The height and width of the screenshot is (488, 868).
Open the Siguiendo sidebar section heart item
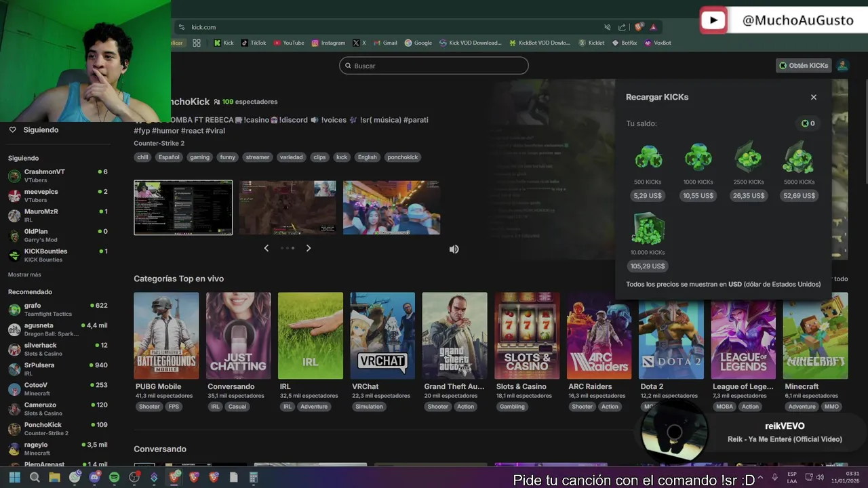pyautogui.click(x=34, y=129)
